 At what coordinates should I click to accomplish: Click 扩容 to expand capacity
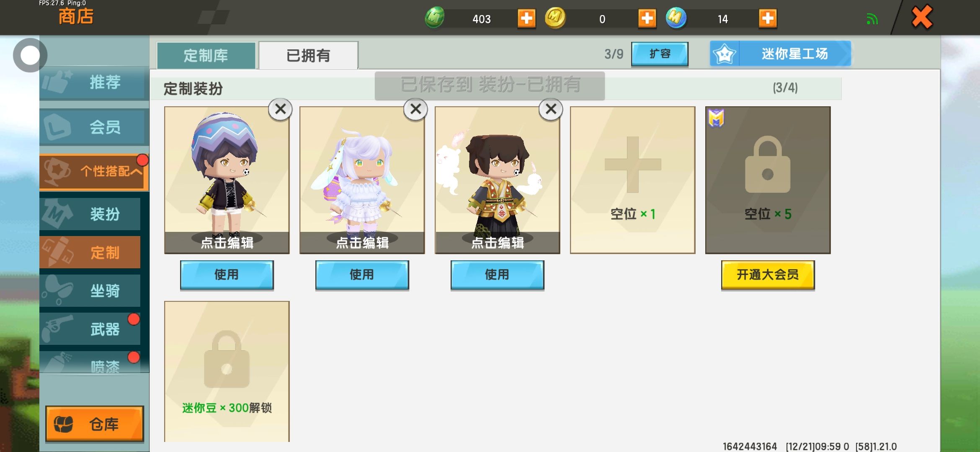coord(660,54)
